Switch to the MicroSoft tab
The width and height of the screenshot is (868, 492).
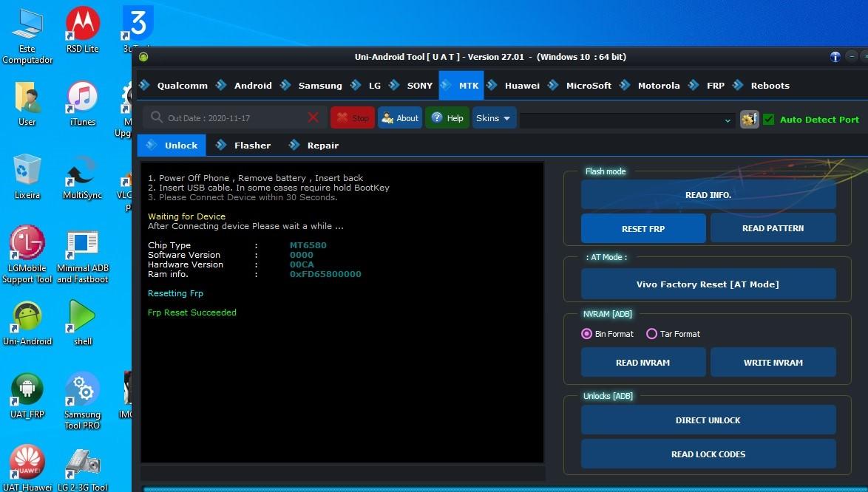[x=580, y=85]
